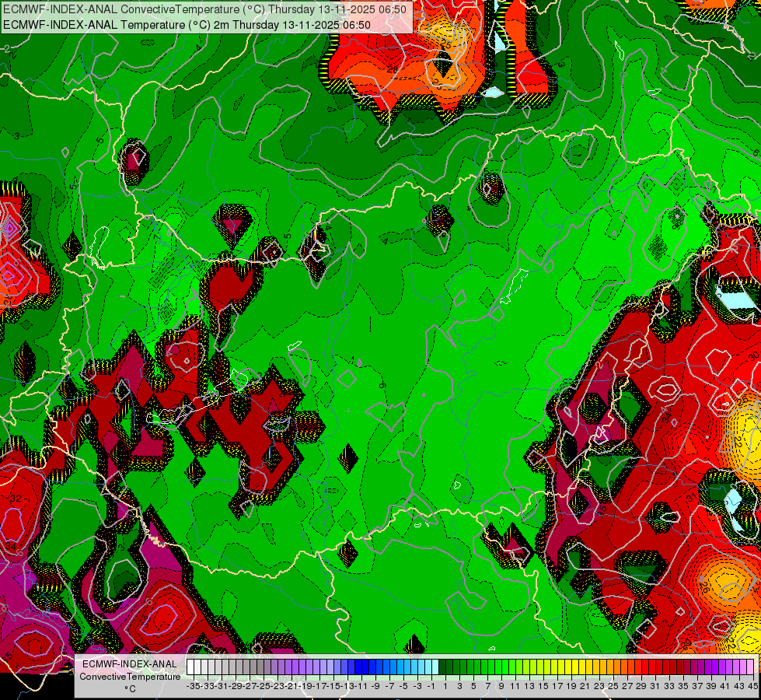Click legend tick label 35
The width and height of the screenshot is (761, 700).
coord(683,686)
